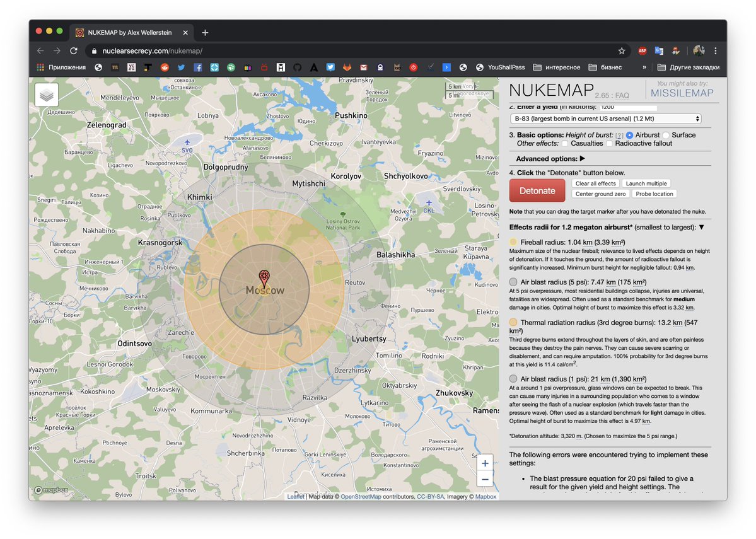Image resolution: width=756 pixels, height=539 pixels.
Task: Click the Odintsovo label on map
Action: click(134, 344)
